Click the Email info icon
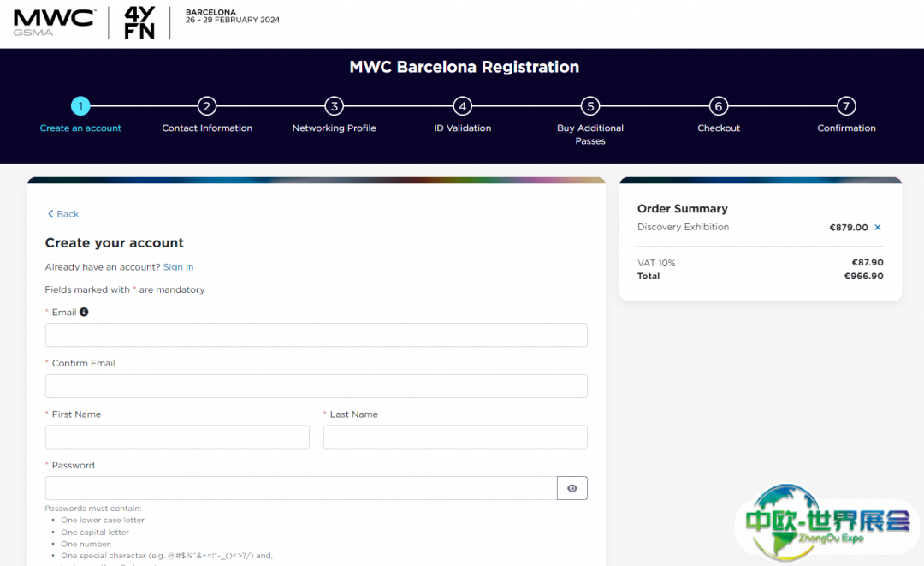The width and height of the screenshot is (924, 566). pos(84,313)
